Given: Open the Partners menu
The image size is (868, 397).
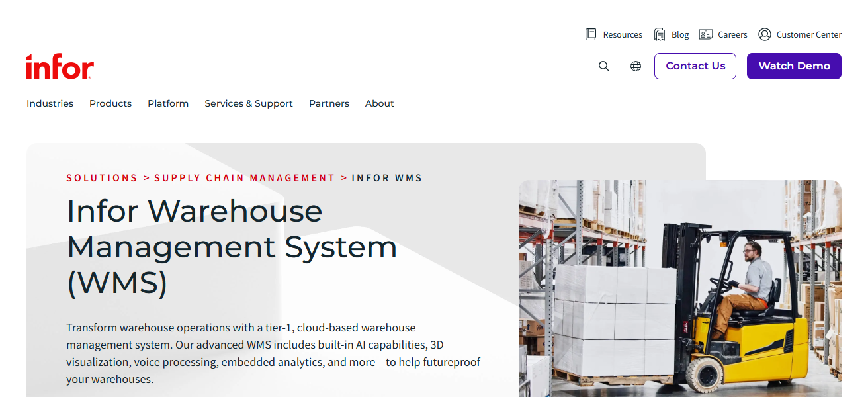Looking at the screenshot, I should pos(329,103).
